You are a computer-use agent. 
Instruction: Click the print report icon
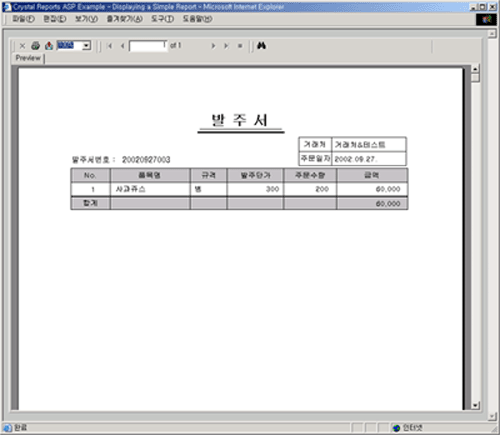pyautogui.click(x=35, y=46)
